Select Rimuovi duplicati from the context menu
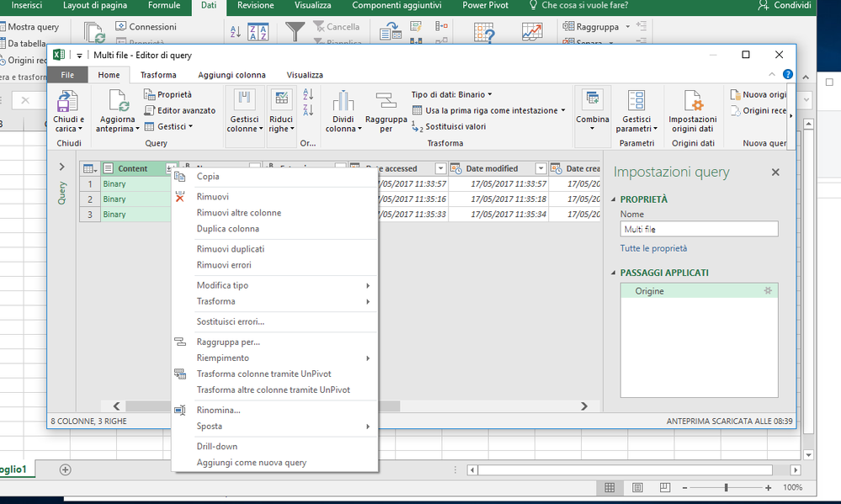841x504 pixels. point(230,249)
